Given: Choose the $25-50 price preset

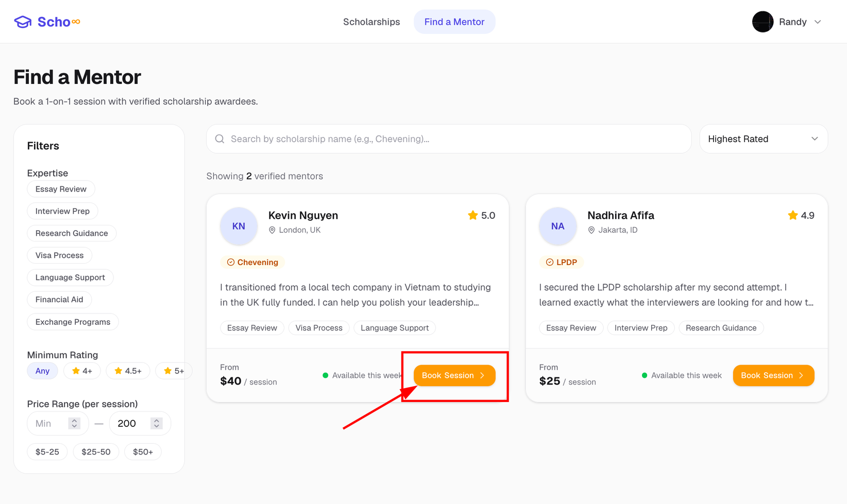Looking at the screenshot, I should (x=96, y=452).
